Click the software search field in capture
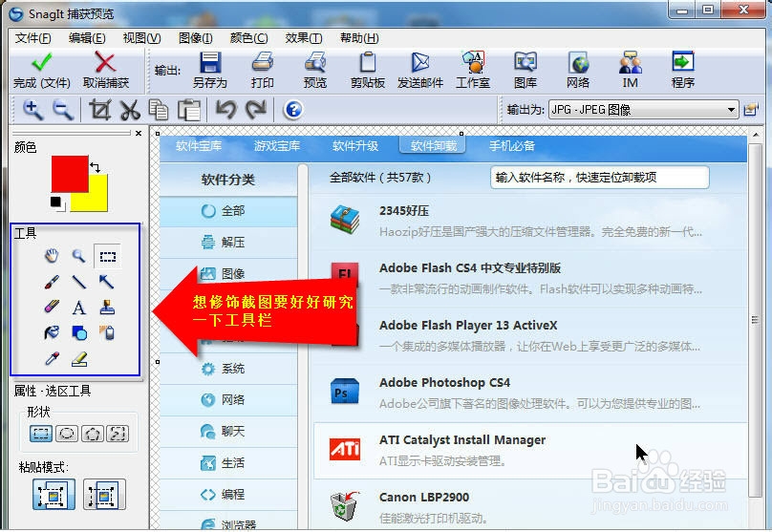 coord(600,177)
